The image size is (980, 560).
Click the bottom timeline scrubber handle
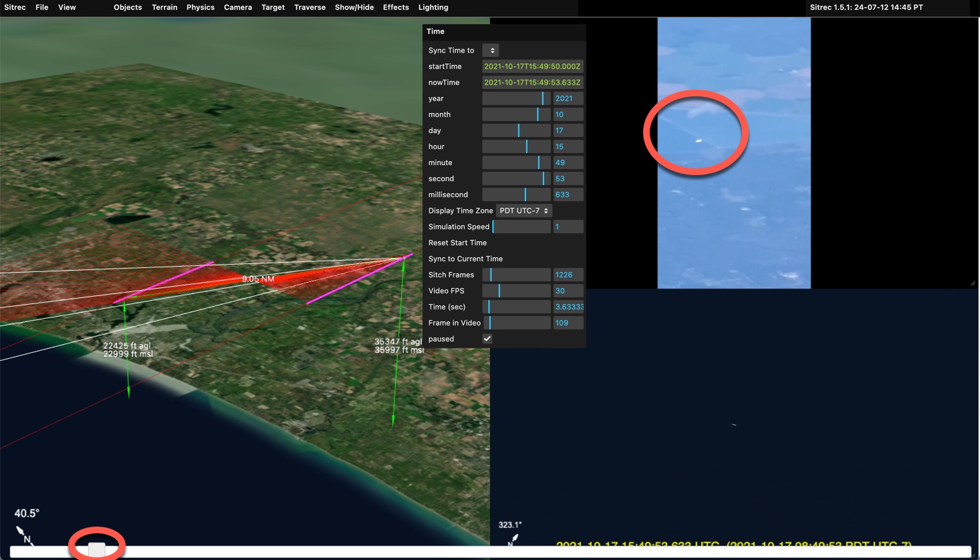(x=97, y=549)
